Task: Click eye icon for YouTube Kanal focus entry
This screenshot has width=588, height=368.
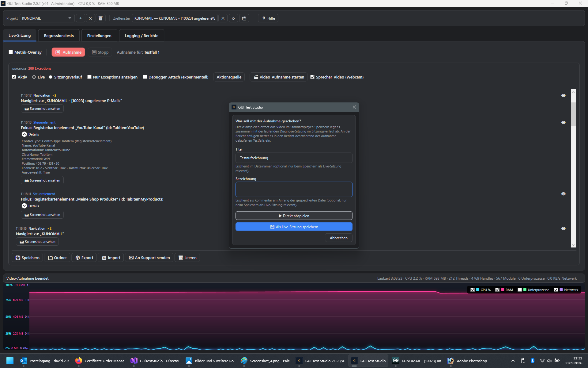Action: click(563, 122)
